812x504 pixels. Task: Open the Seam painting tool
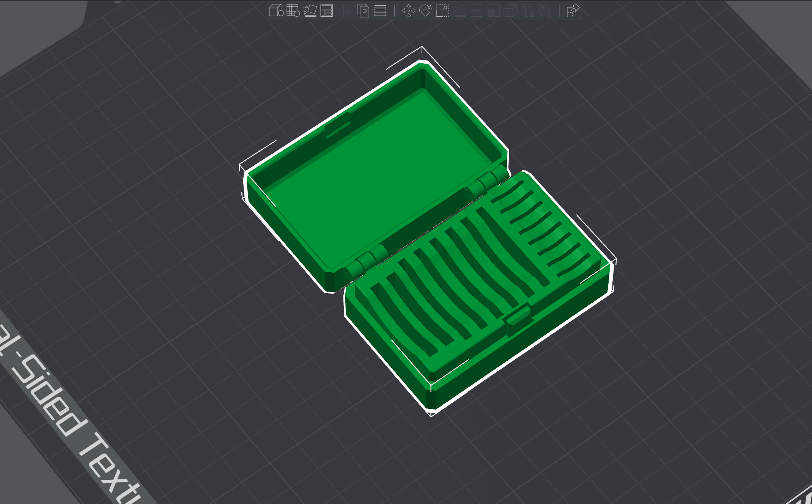click(x=511, y=11)
